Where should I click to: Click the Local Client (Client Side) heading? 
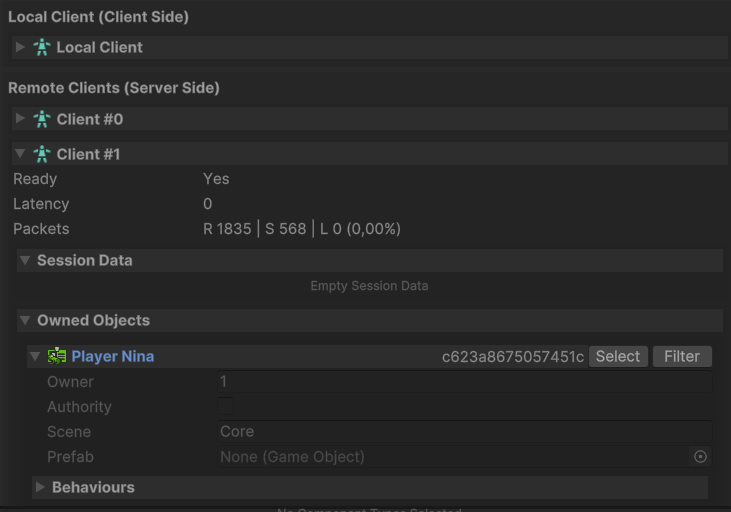98,17
